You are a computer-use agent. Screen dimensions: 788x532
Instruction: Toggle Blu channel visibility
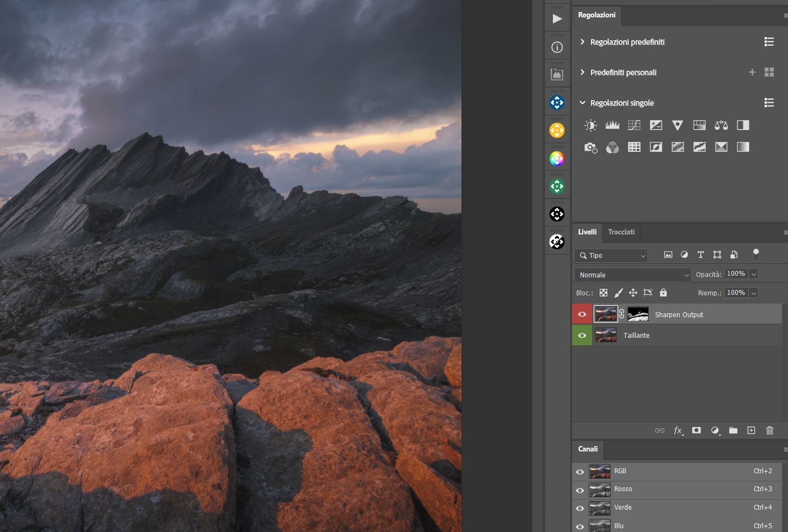click(580, 526)
